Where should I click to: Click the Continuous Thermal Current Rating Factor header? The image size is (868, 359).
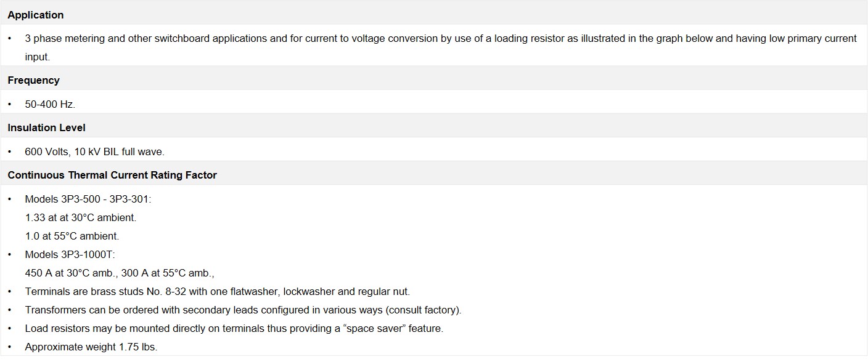point(112,175)
